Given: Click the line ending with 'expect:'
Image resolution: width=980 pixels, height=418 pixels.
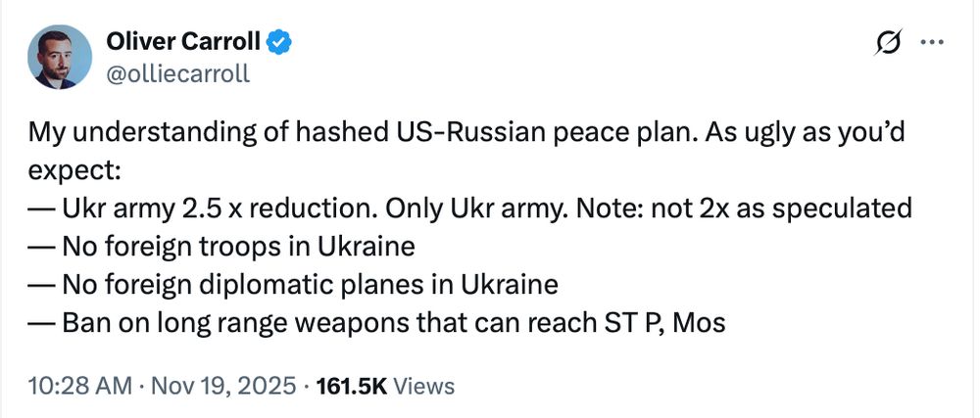Looking at the screenshot, I should (74, 171).
